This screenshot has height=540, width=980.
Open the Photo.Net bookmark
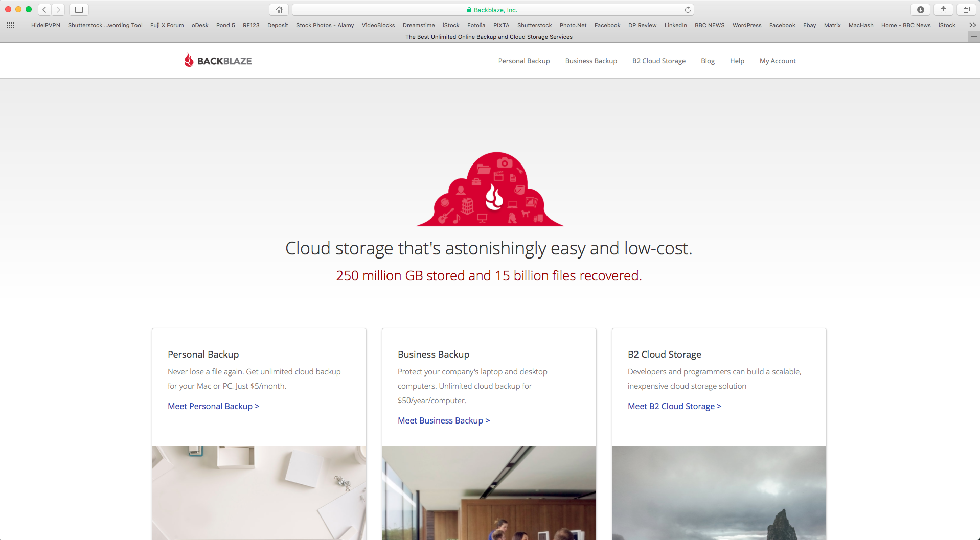(x=573, y=25)
